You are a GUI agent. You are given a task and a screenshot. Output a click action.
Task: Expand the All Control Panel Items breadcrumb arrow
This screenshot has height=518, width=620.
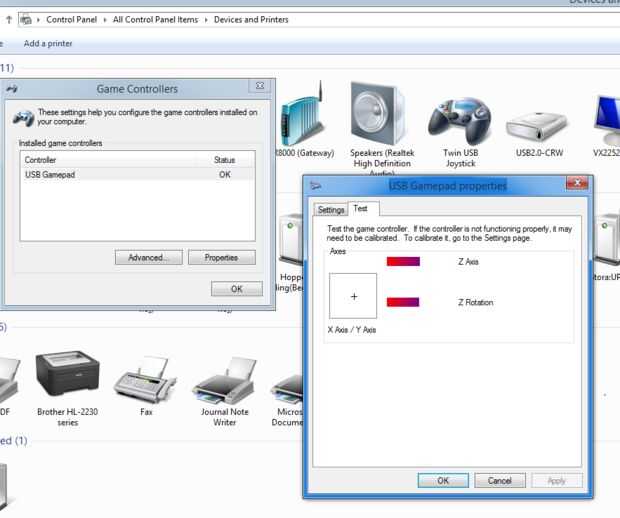click(206, 20)
